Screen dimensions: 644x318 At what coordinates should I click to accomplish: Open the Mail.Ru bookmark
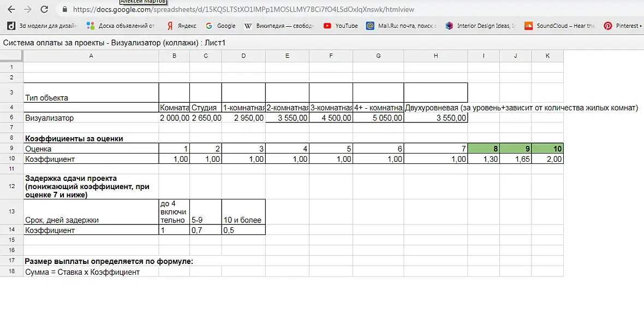(x=402, y=26)
